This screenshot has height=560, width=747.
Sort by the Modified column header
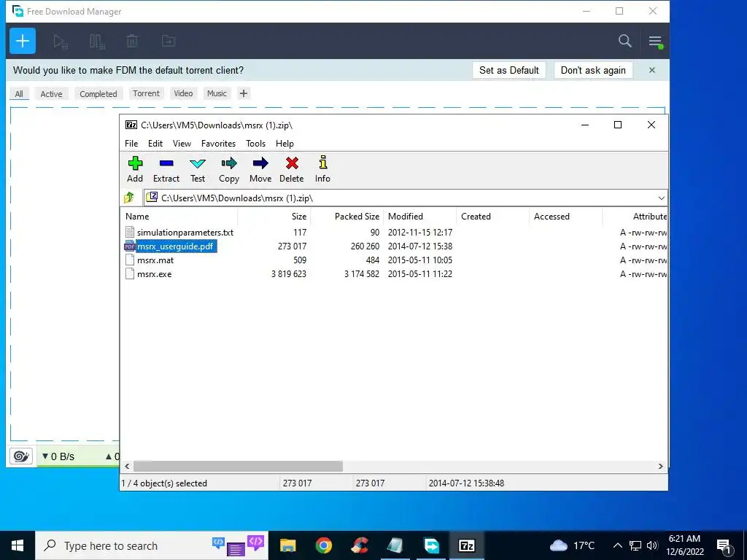(419, 216)
